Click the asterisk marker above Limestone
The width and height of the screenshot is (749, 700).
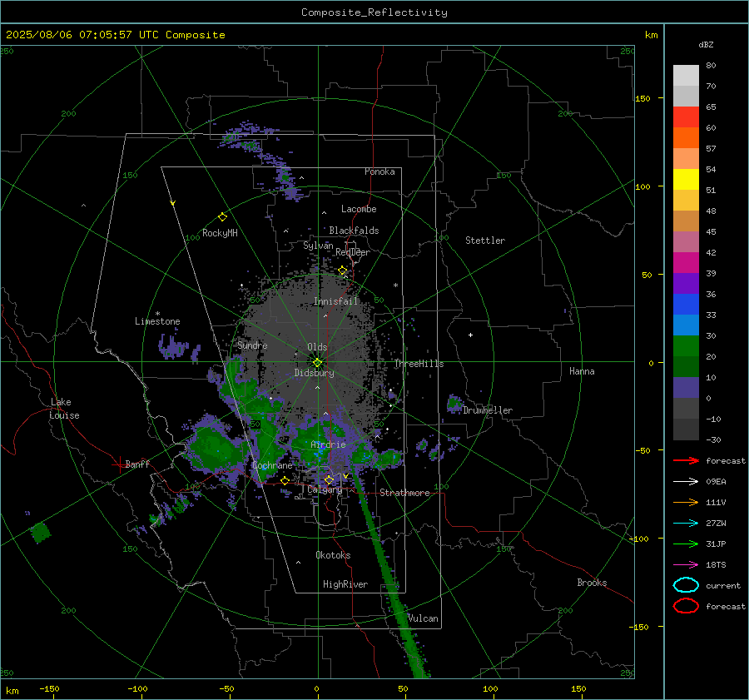click(x=157, y=314)
